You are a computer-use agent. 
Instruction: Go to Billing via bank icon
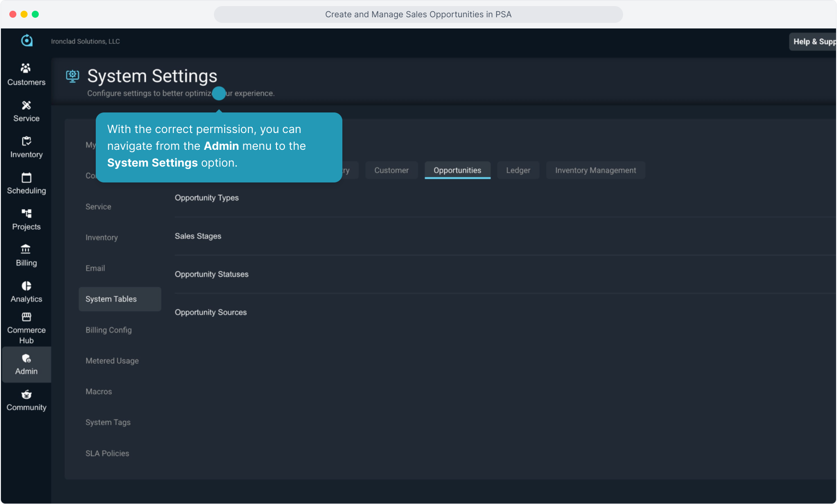[26, 250]
